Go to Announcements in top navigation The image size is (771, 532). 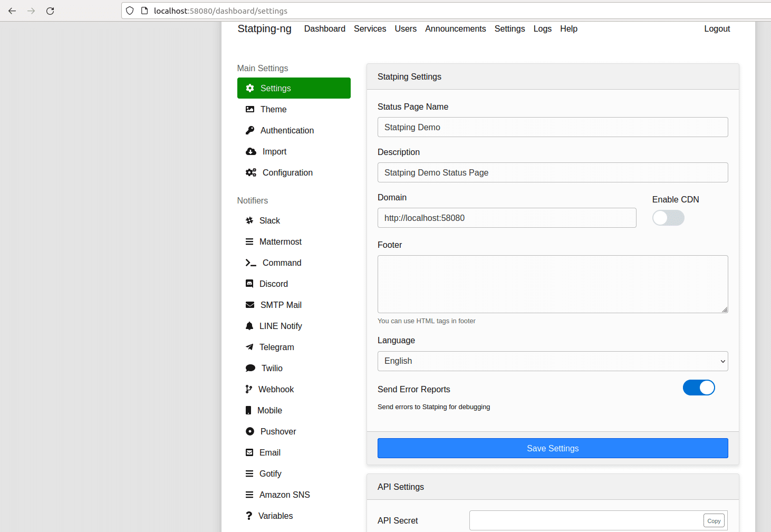pyautogui.click(x=455, y=28)
